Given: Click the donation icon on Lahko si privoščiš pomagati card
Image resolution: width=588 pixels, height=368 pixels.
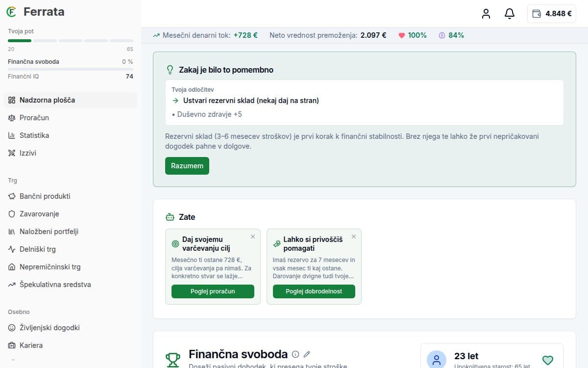Looking at the screenshot, I should 276,244.
